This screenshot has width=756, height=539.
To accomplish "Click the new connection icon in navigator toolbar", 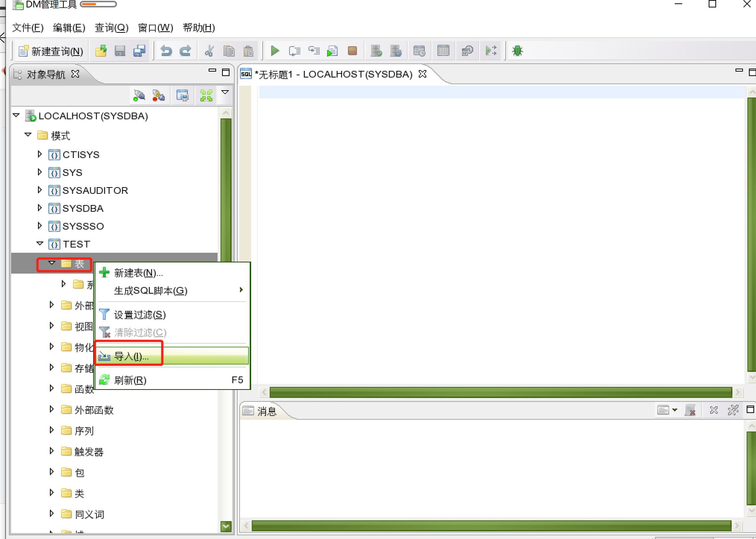I will pos(139,95).
